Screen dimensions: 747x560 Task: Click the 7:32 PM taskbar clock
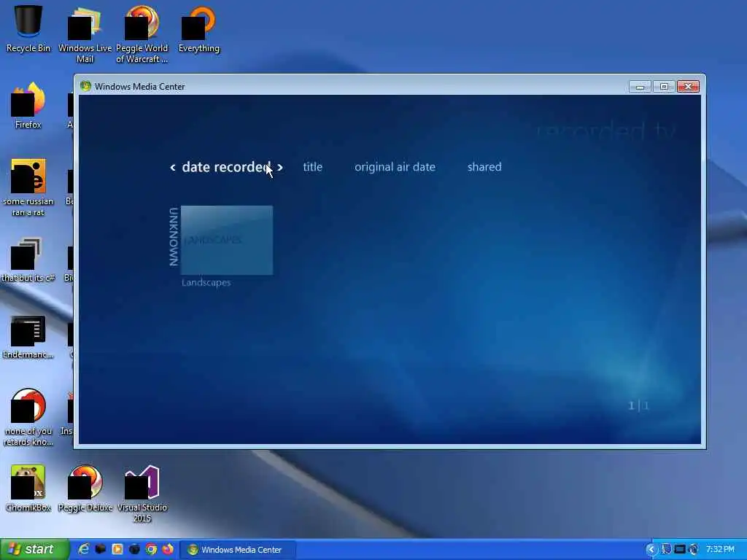click(720, 550)
